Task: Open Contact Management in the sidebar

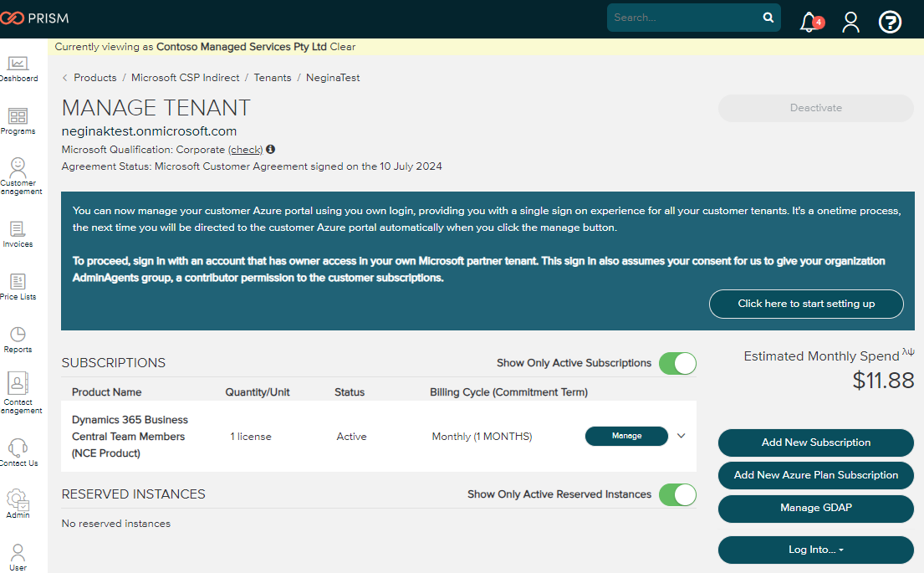Action: [21, 392]
